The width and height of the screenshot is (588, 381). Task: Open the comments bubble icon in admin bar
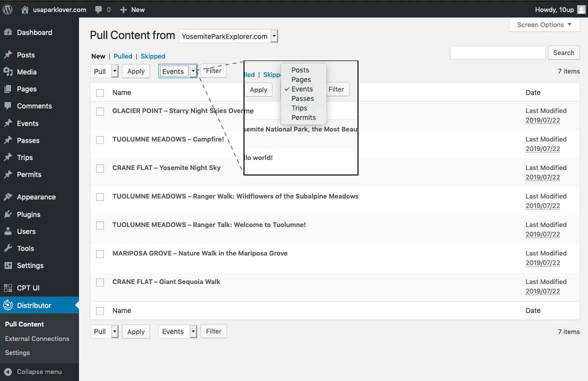[x=98, y=10]
